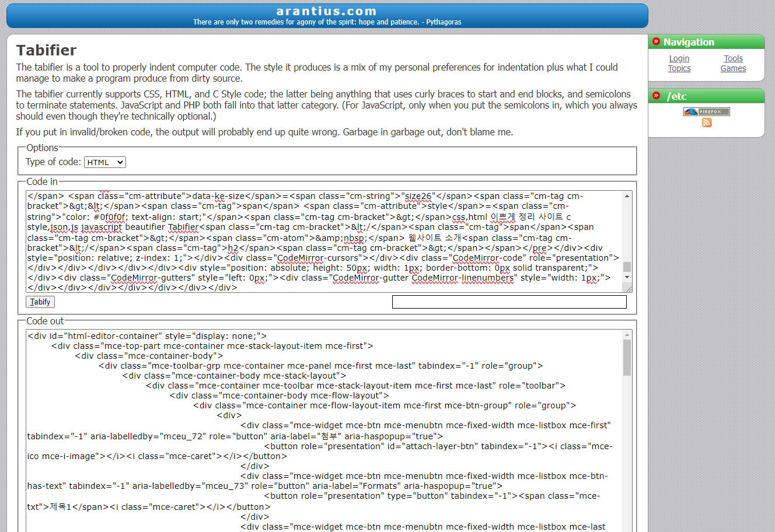Open the Games link

(733, 68)
